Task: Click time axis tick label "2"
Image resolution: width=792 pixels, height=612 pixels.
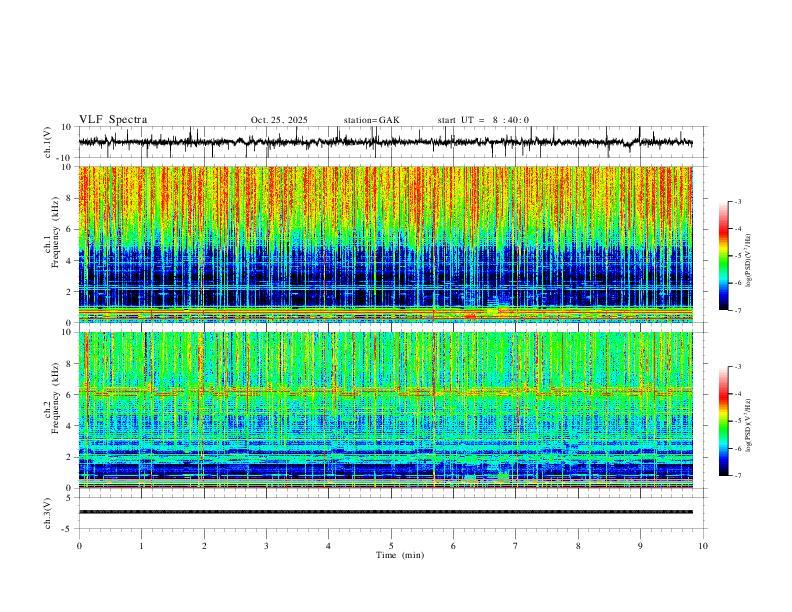Action: (204, 546)
